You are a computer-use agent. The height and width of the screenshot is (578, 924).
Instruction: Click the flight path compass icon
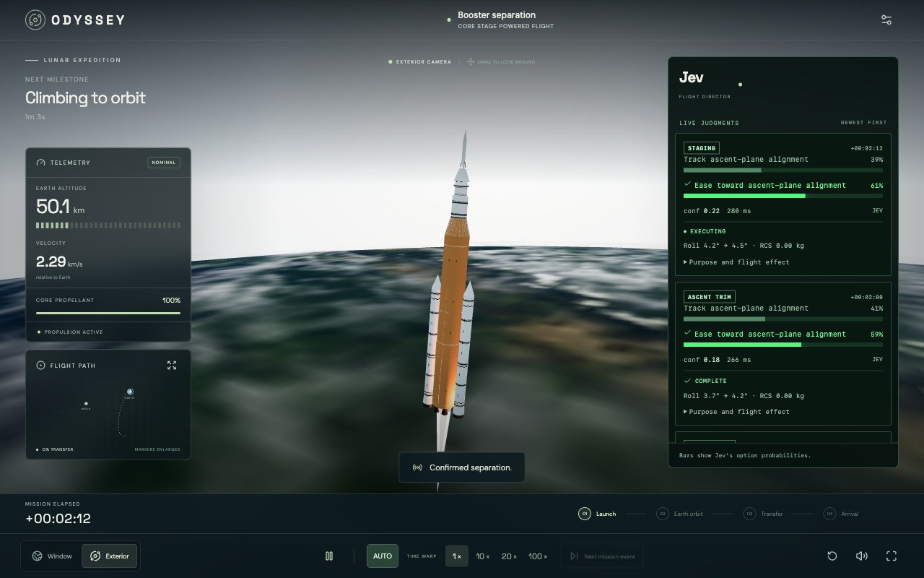pyautogui.click(x=40, y=366)
